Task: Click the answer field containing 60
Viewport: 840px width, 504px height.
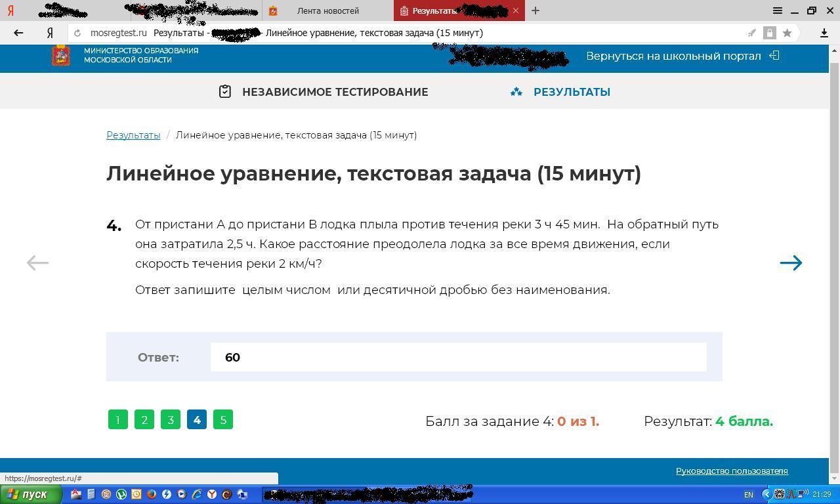Action: click(x=458, y=357)
